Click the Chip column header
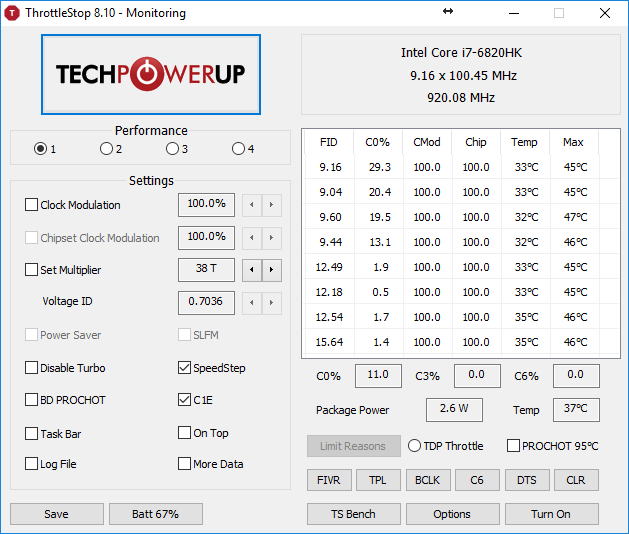 (476, 142)
